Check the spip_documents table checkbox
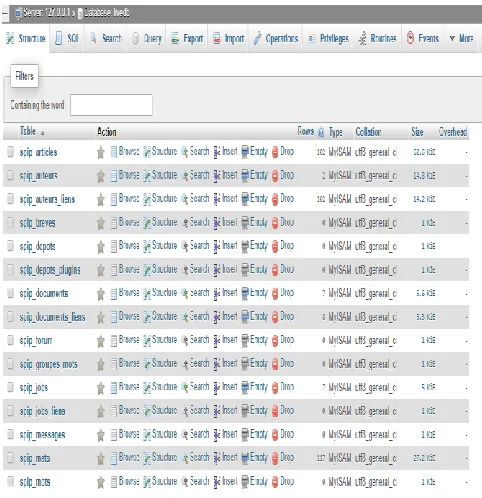The image size is (482, 498). coord(11,293)
